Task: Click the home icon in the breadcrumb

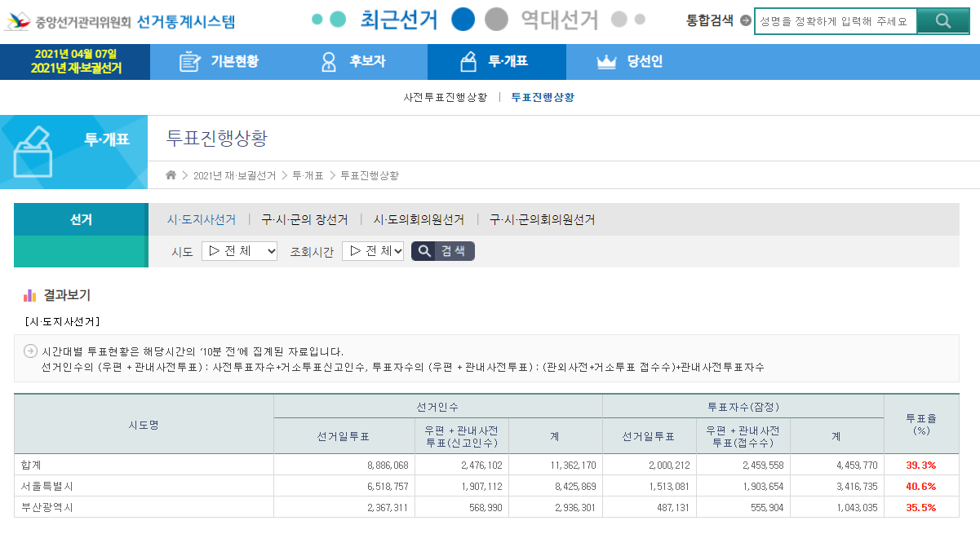Action: click(171, 174)
